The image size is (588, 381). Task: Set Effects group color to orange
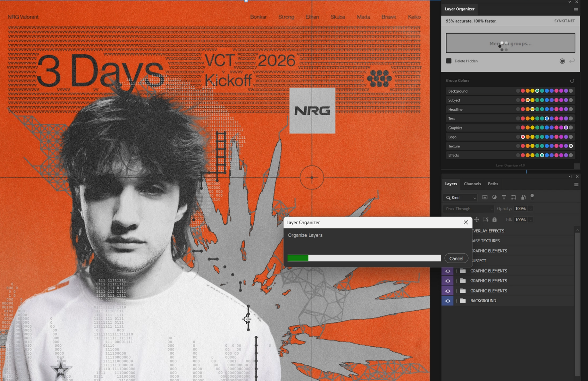(527, 155)
